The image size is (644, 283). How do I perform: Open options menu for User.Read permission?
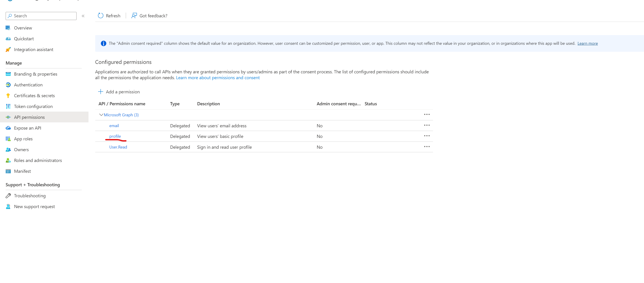427,147
